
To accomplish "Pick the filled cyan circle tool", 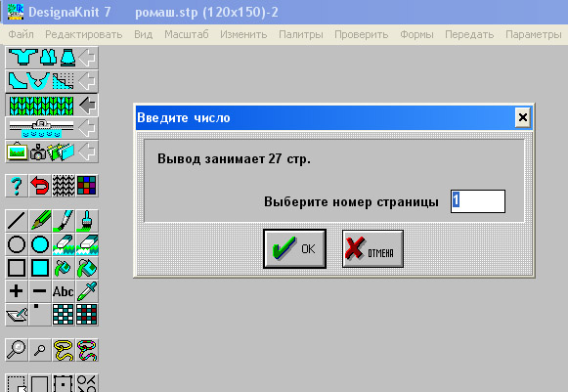I will (40, 244).
